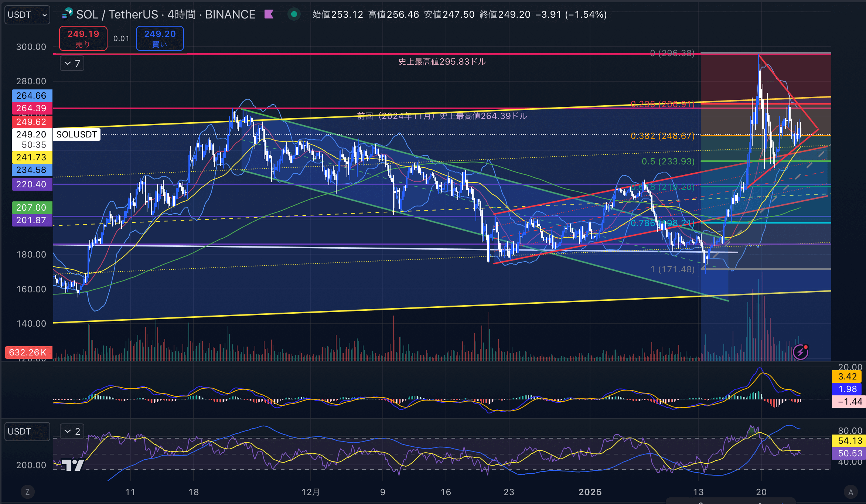Open the USDT dropdown in RSI pane
Viewport: 866px width, 504px height.
(x=27, y=432)
